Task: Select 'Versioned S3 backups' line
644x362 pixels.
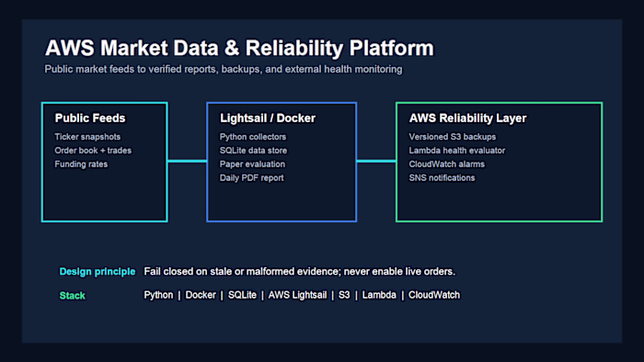Action: point(453,137)
